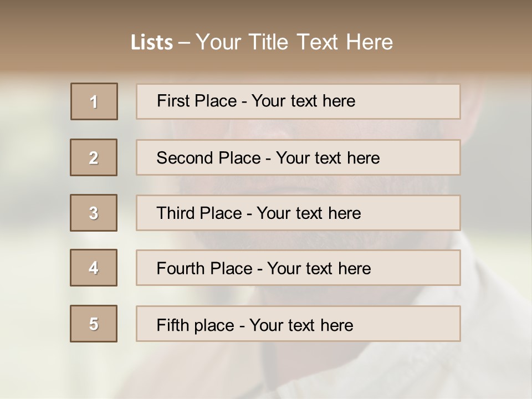Click the empty background below the Fifth place row
Viewport: 532px width, 399px height.
tap(266, 371)
